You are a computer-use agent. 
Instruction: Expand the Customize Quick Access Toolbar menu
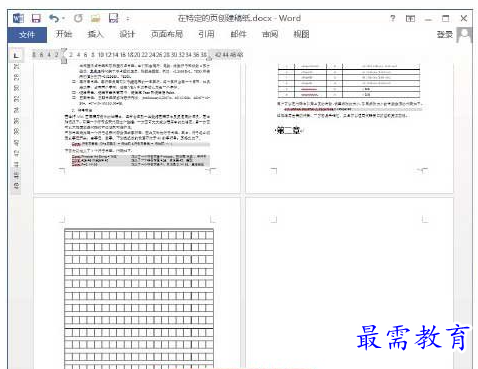128,19
